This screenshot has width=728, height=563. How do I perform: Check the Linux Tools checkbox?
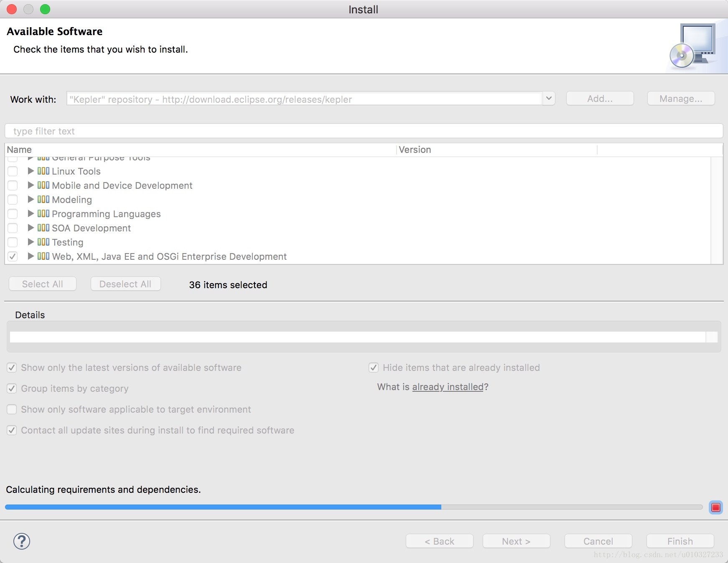13,171
